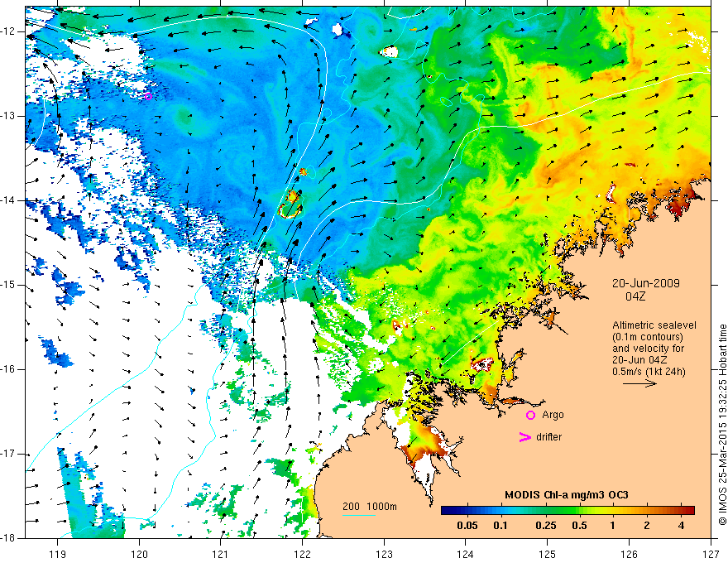The width and height of the screenshot is (728, 563).
Task: Click longitude axis label "120"
Action: (x=139, y=554)
